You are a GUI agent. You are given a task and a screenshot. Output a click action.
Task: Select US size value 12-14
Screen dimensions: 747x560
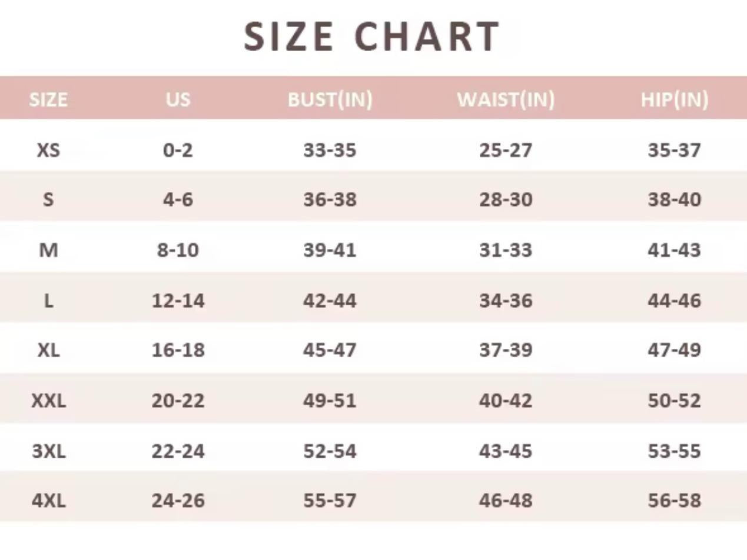click(178, 301)
